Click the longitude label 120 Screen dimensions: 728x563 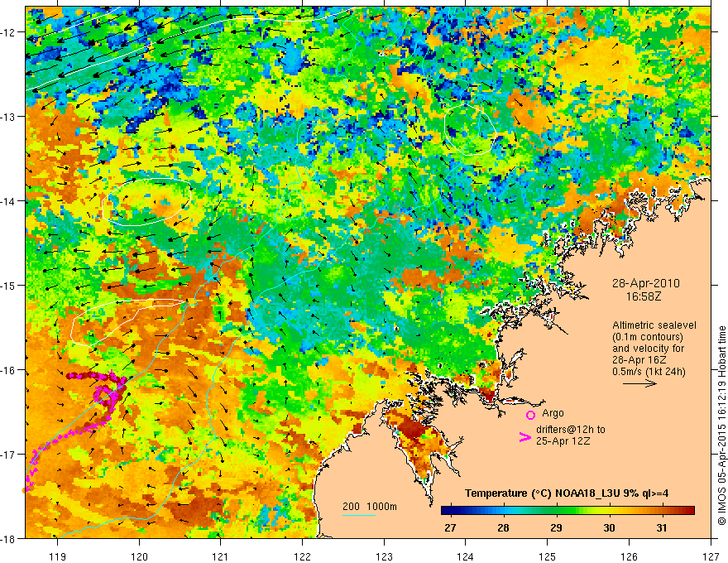139,556
